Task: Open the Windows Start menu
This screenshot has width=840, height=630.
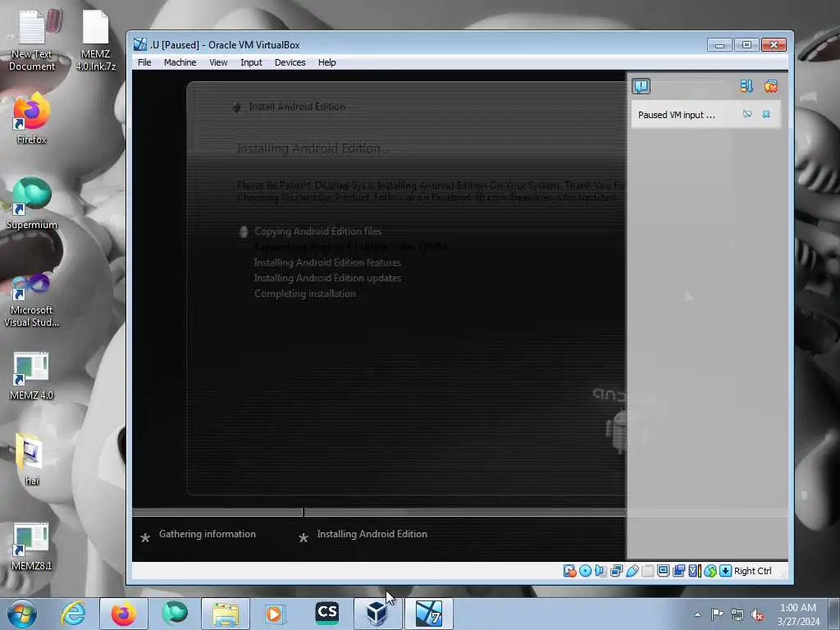Action: pyautogui.click(x=22, y=614)
